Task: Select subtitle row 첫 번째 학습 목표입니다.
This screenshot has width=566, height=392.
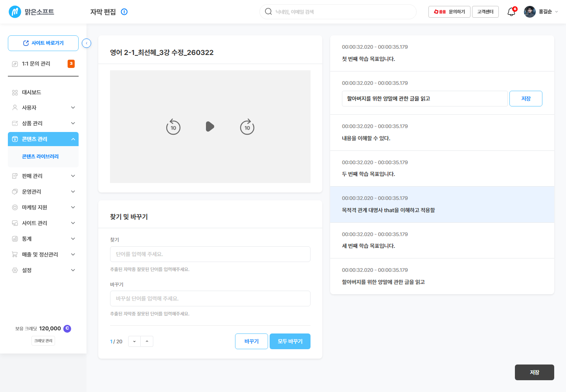Action: [x=442, y=53]
